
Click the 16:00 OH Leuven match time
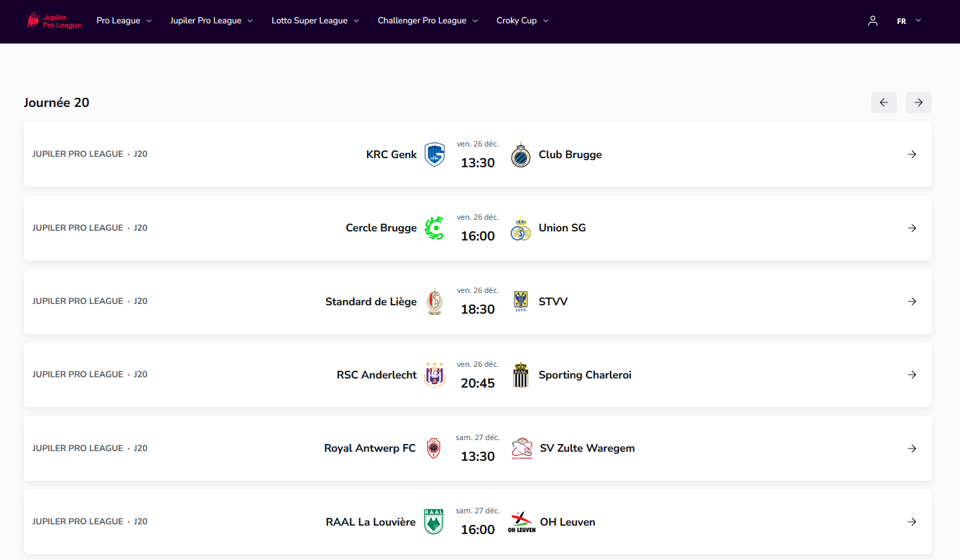click(x=478, y=530)
